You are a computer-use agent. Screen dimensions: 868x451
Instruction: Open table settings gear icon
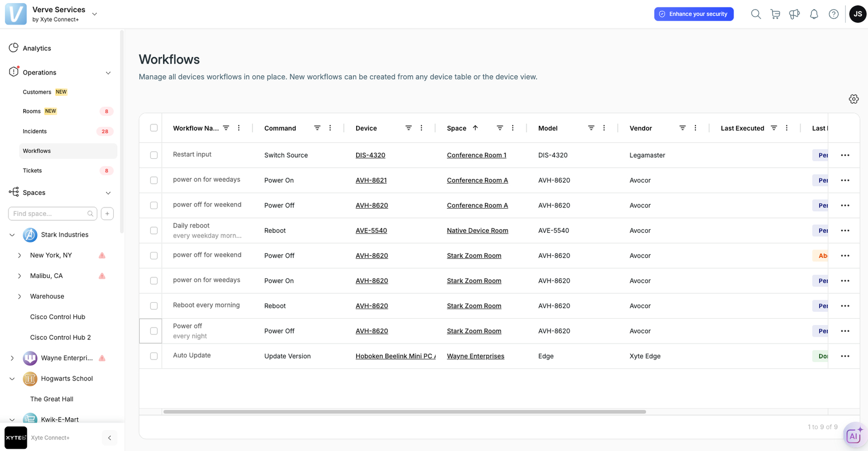(854, 99)
